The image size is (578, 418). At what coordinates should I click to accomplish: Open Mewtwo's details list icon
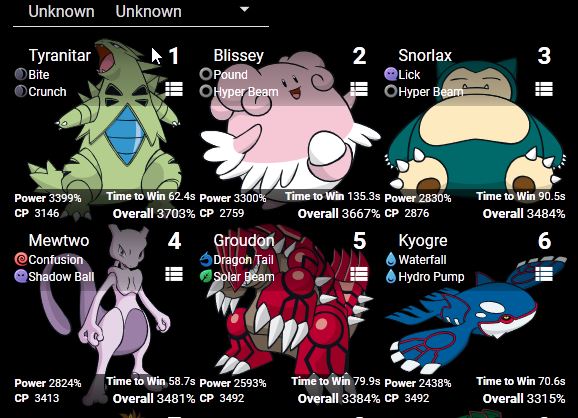click(x=174, y=274)
